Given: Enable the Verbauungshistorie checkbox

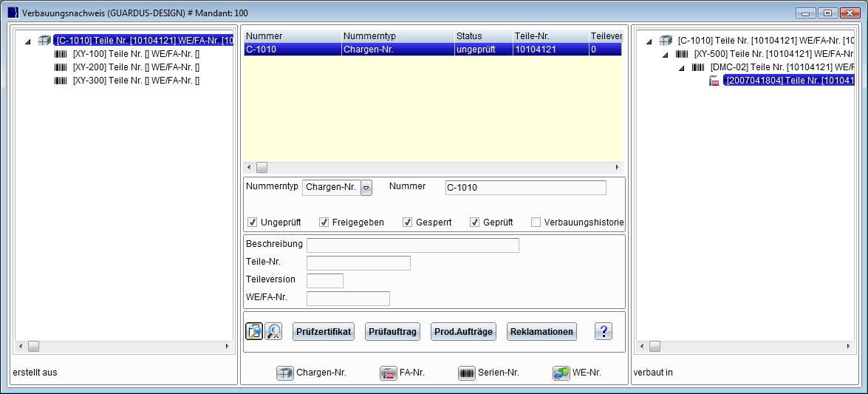Looking at the screenshot, I should 536,223.
